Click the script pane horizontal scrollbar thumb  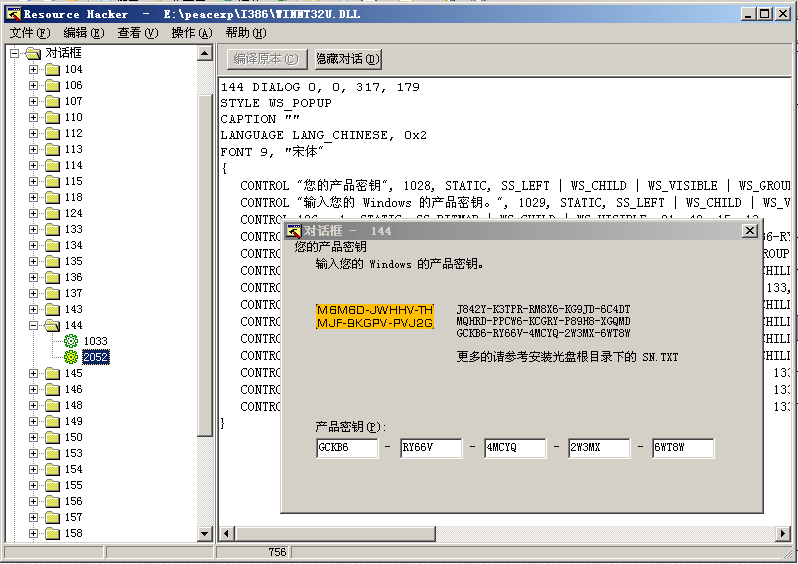pos(335,534)
